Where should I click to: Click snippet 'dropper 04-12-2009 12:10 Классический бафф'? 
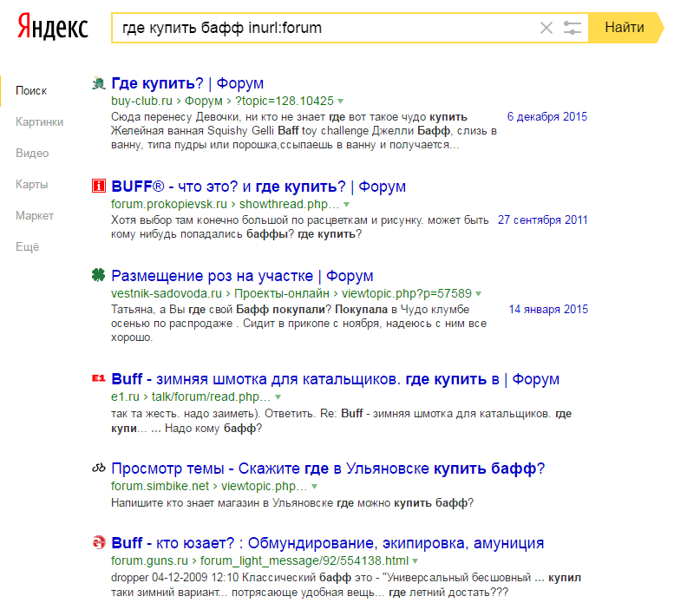pos(231,578)
